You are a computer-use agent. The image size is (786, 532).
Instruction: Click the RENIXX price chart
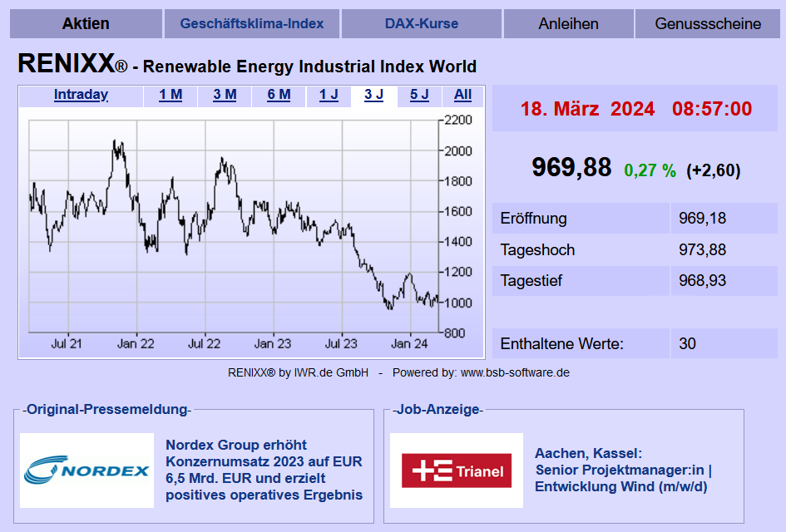pos(233,224)
